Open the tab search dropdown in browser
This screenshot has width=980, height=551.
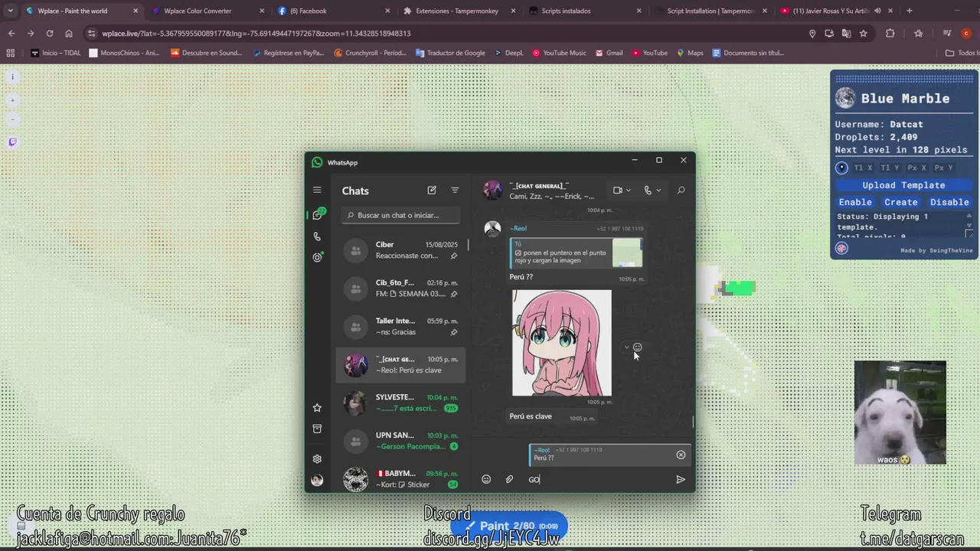coord(10,11)
